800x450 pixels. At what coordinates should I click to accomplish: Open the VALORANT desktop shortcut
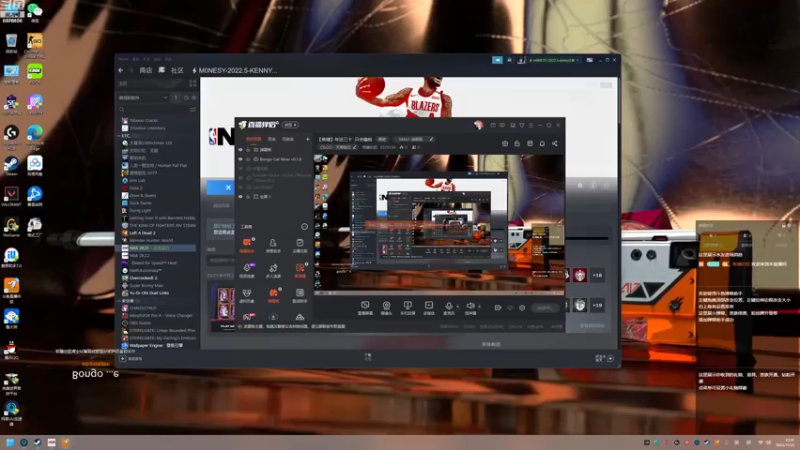pyautogui.click(x=11, y=196)
